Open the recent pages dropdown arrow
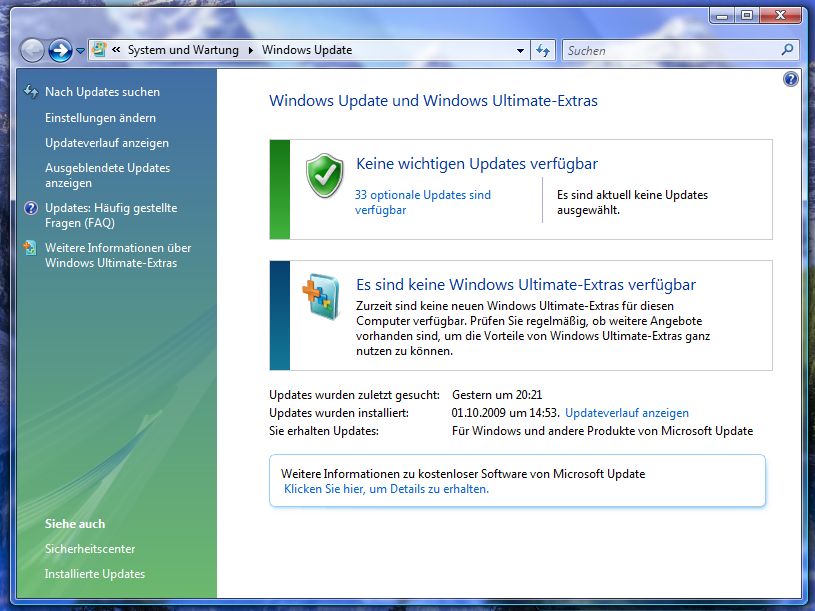The image size is (815, 611). (x=80, y=51)
